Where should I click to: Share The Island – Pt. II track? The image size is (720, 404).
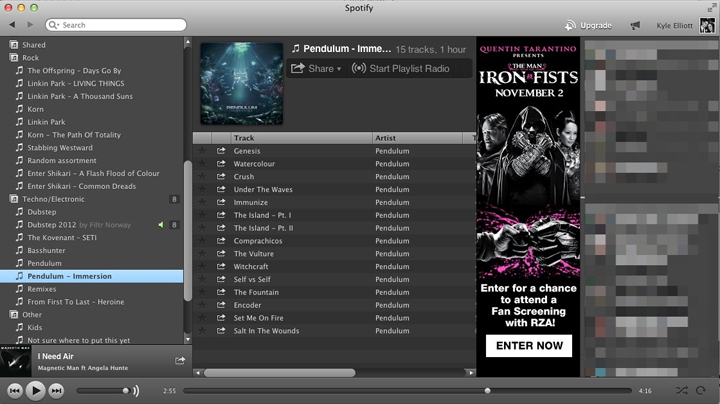point(221,228)
